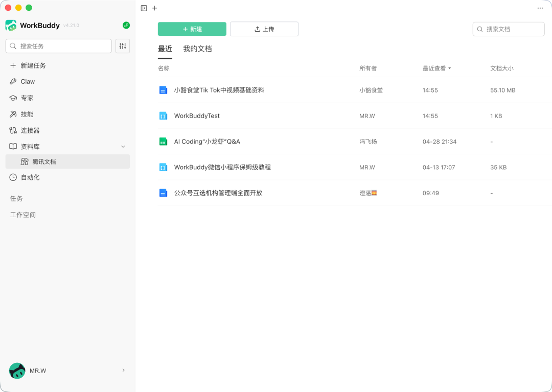Click owner 澄湛 in the last row
The width and height of the screenshot is (552, 392).
point(368,193)
